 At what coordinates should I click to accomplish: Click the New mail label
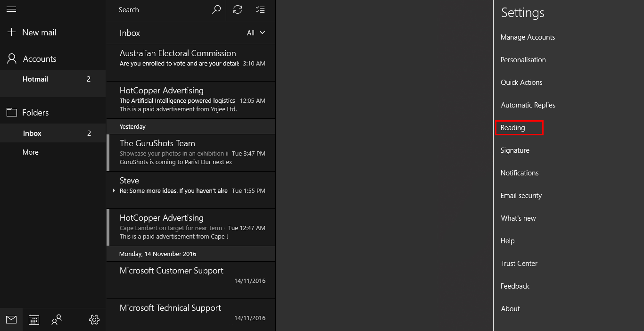point(39,32)
